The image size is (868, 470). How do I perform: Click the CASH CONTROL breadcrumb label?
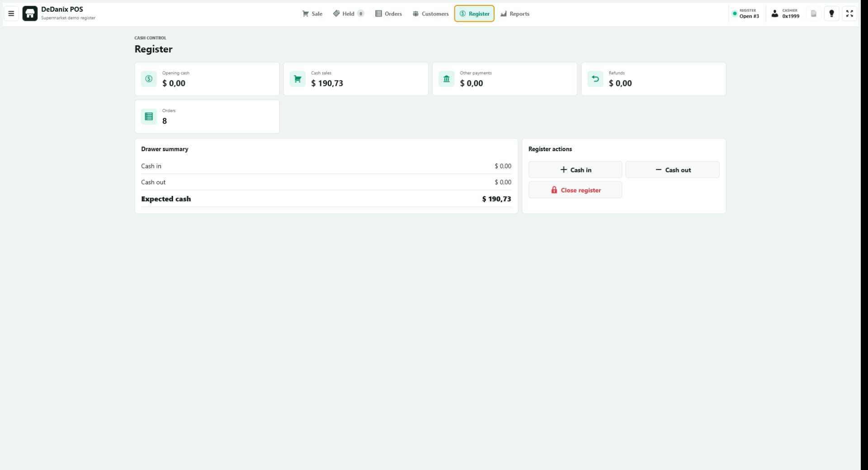point(150,38)
